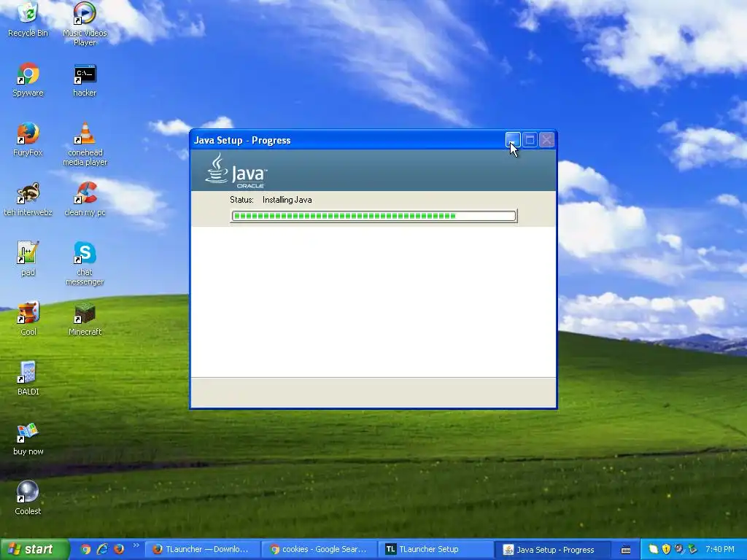The height and width of the screenshot is (560, 747).
Task: Select the teh interwebz desktop icon
Action: (28, 199)
